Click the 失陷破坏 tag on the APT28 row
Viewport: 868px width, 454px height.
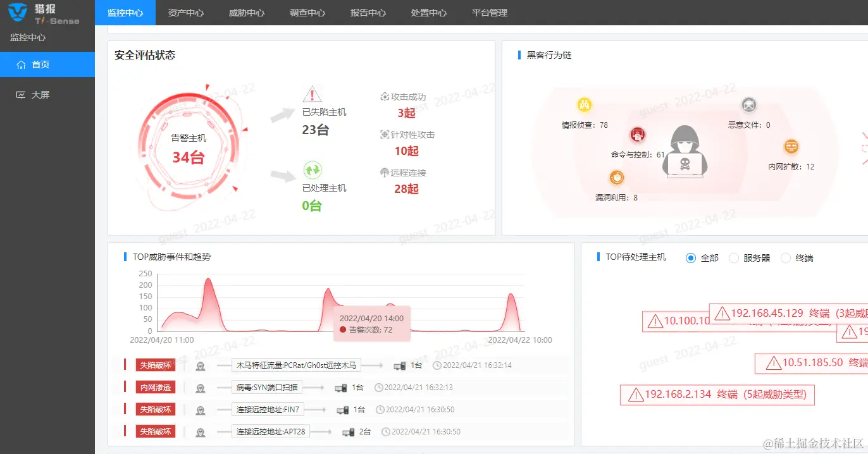(155, 431)
